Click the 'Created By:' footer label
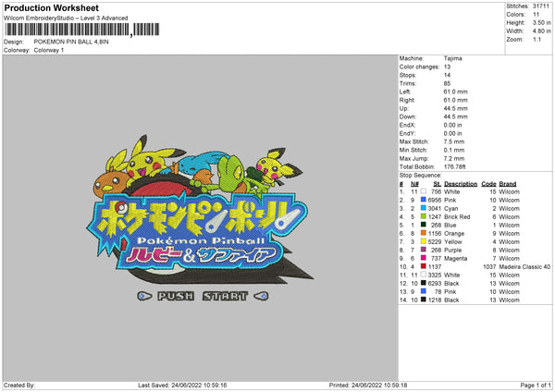555x392 pixels. pos(19,385)
